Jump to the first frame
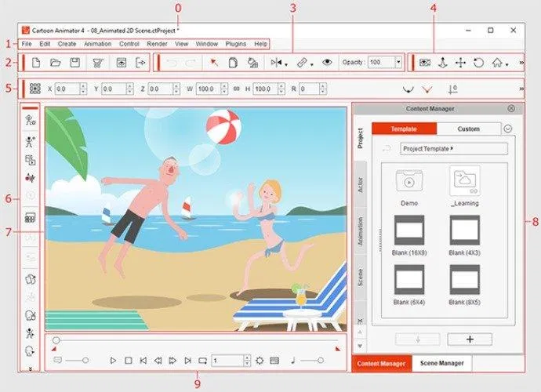 [143, 361]
